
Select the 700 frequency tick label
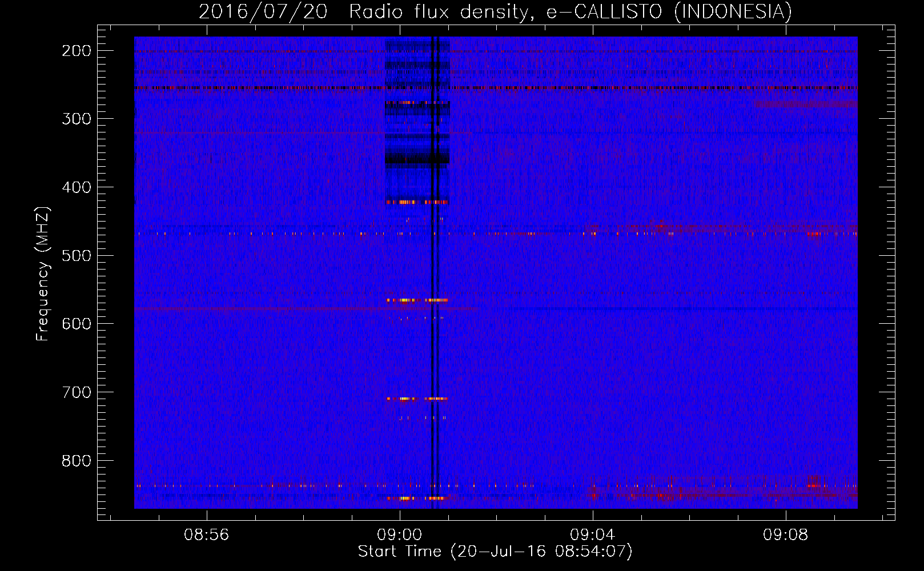click(77, 392)
